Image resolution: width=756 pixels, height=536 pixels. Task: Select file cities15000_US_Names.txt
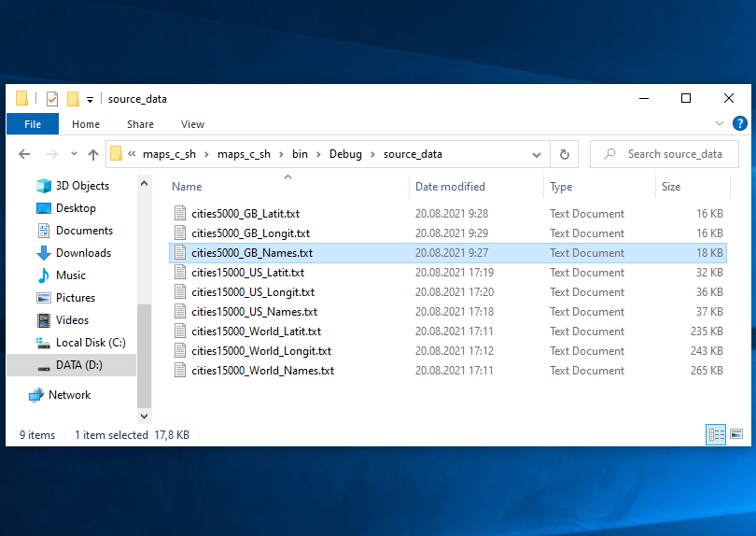pyautogui.click(x=448, y=312)
